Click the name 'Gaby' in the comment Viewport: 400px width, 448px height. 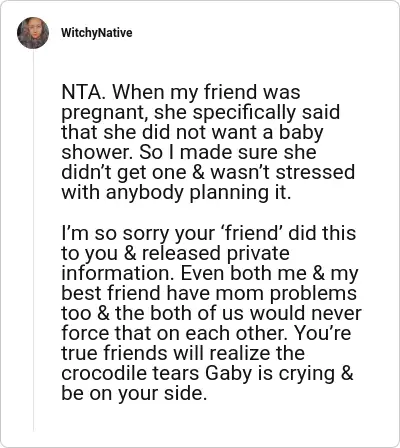(x=228, y=374)
